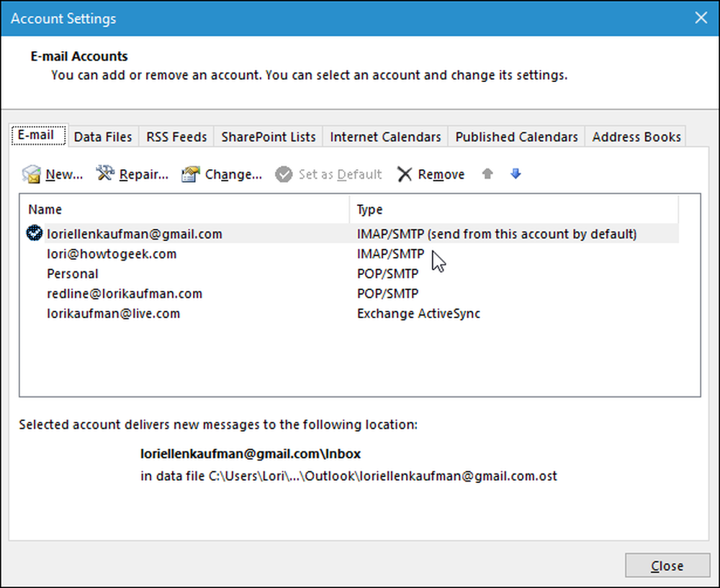Click the Repair tools icon
The width and height of the screenshot is (720, 588).
click(105, 173)
